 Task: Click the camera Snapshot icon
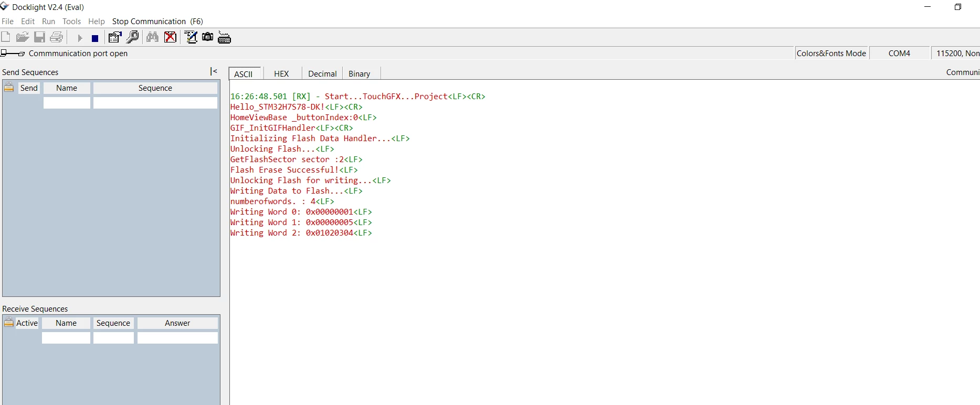[x=208, y=37]
